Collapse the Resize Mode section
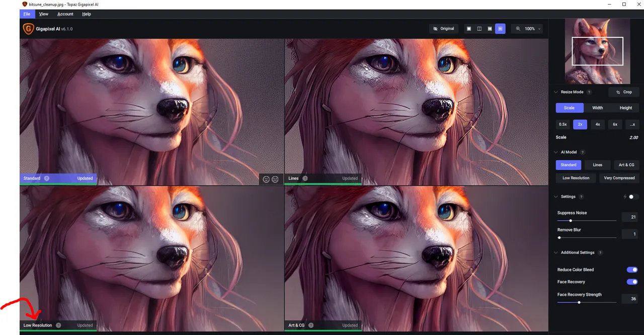The height and width of the screenshot is (335, 644). tap(556, 92)
